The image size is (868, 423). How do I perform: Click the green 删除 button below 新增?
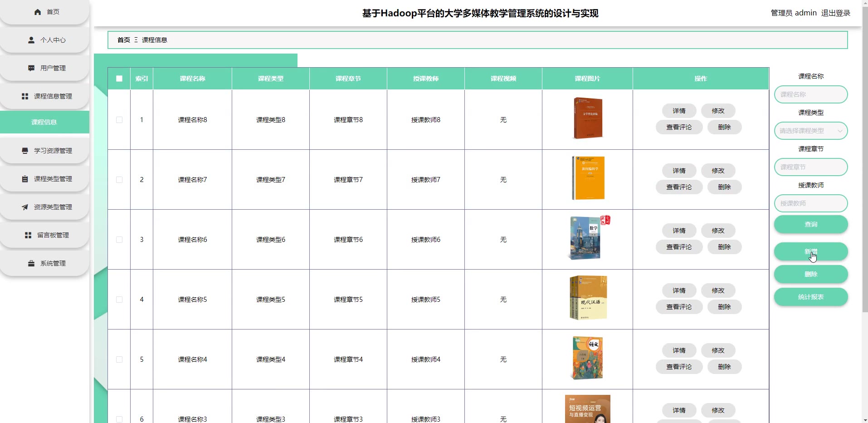[x=811, y=274]
